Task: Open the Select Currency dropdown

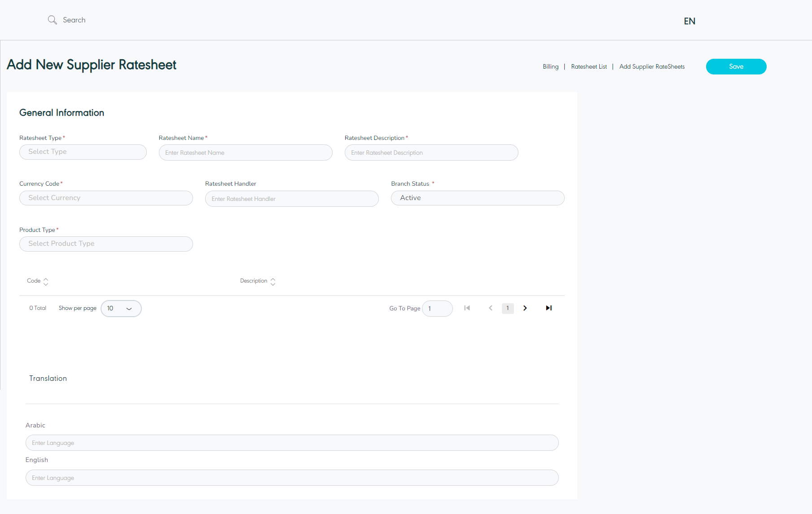Action: [106, 198]
